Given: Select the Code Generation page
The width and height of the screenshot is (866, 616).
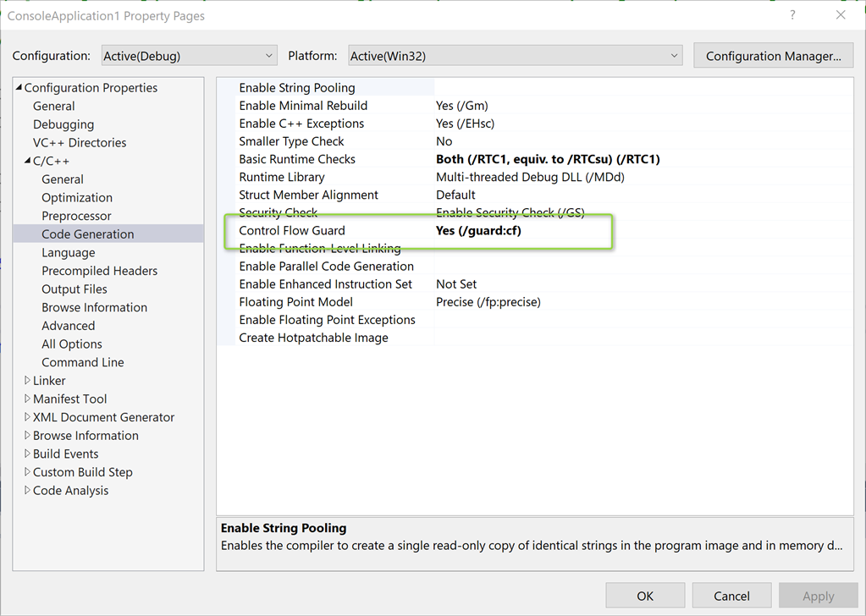Looking at the screenshot, I should pos(88,234).
